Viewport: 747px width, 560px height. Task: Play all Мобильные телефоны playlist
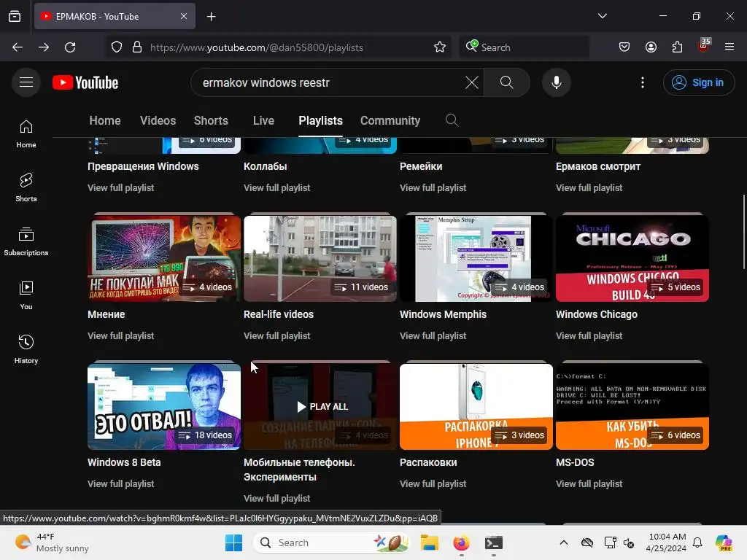click(322, 407)
